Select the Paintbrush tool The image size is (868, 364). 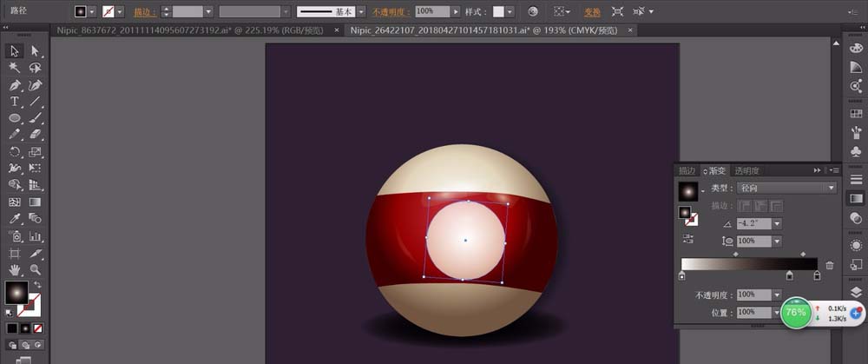coord(36,118)
